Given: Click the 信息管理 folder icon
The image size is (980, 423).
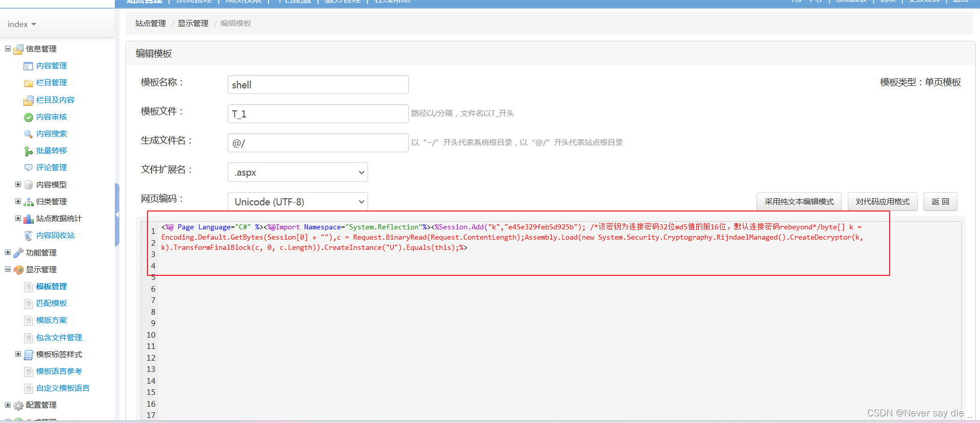Looking at the screenshot, I should (18, 49).
